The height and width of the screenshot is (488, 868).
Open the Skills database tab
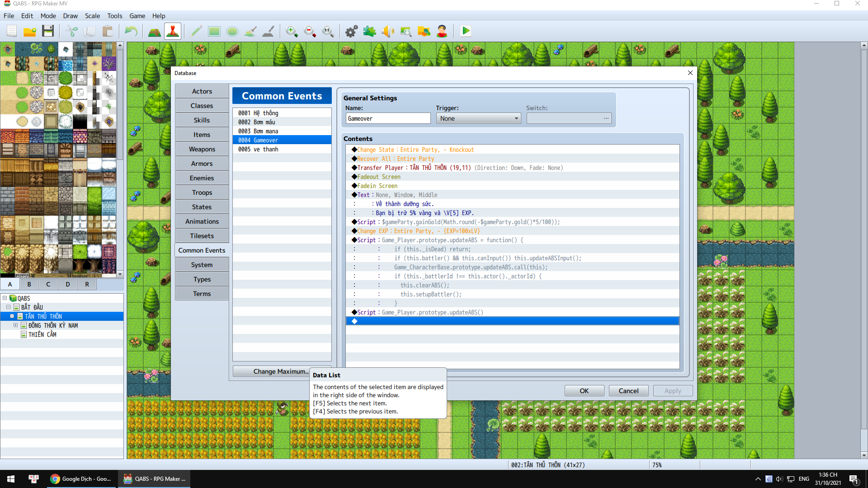(202, 120)
